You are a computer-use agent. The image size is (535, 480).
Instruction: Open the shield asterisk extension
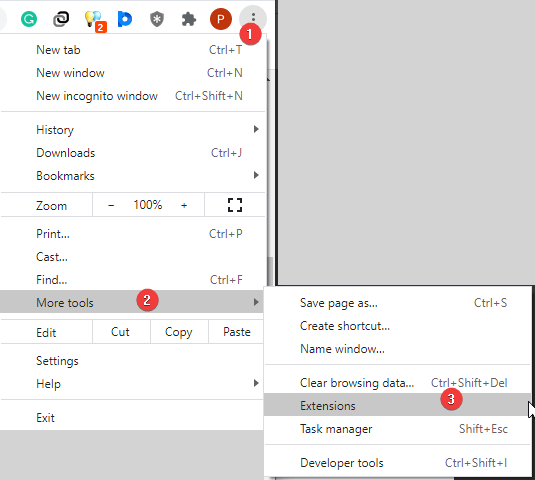tap(157, 19)
